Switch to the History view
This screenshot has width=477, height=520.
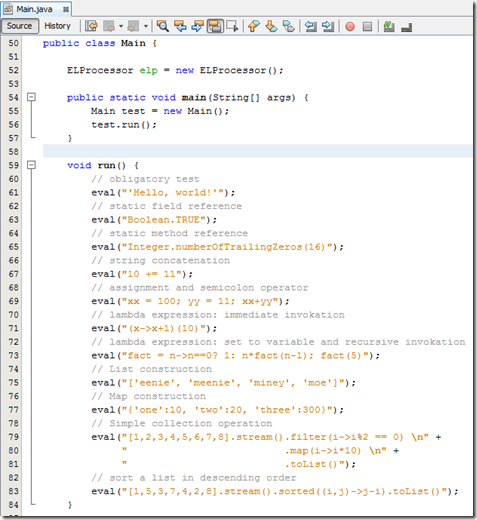(x=58, y=26)
